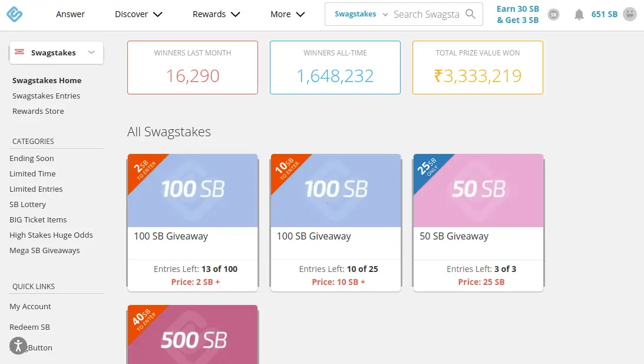The image size is (644, 364).
Task: Click the SB coin icon
Action: 553,15
